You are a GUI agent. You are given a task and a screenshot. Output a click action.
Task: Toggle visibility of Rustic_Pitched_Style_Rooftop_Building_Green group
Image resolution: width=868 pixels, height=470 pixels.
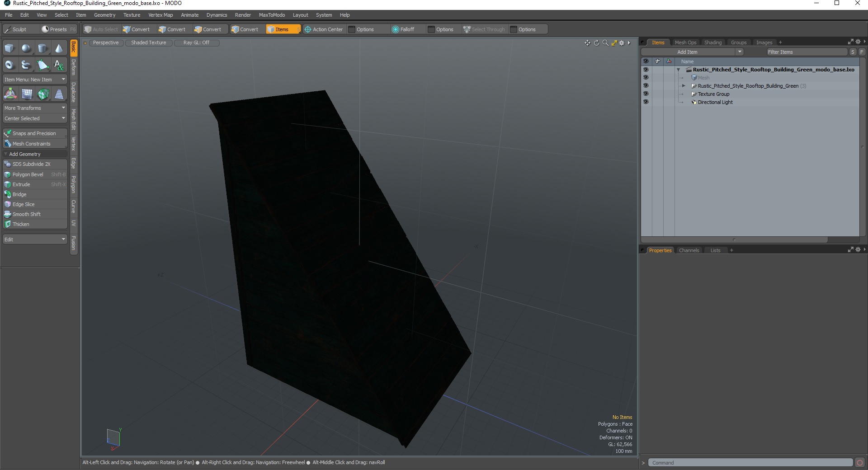(x=646, y=86)
